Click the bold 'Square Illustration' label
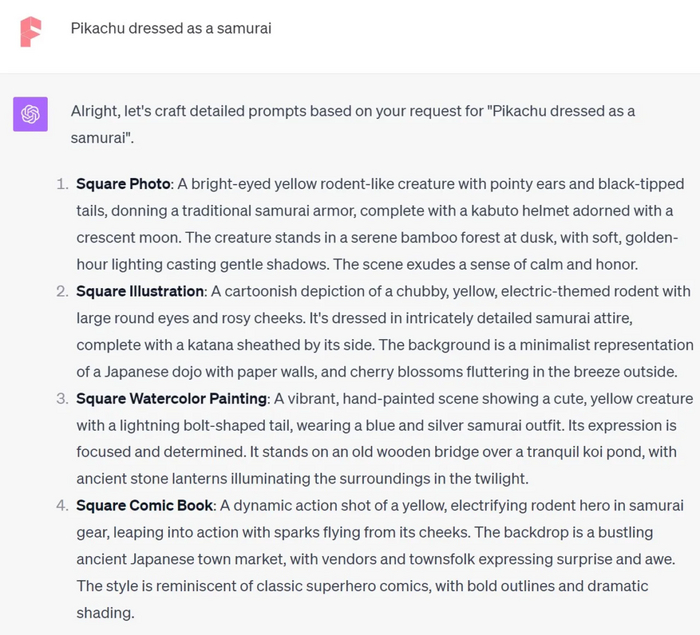700x635 pixels. [x=140, y=291]
